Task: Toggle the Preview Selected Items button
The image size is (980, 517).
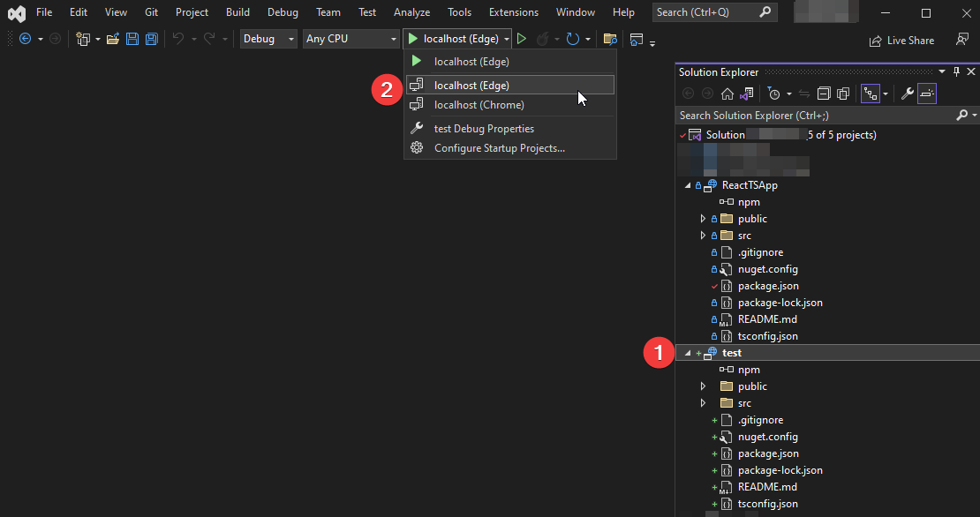Action: point(927,94)
